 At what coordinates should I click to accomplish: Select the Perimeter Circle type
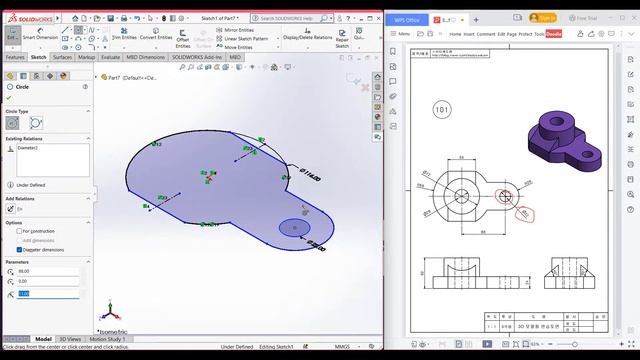point(36,123)
